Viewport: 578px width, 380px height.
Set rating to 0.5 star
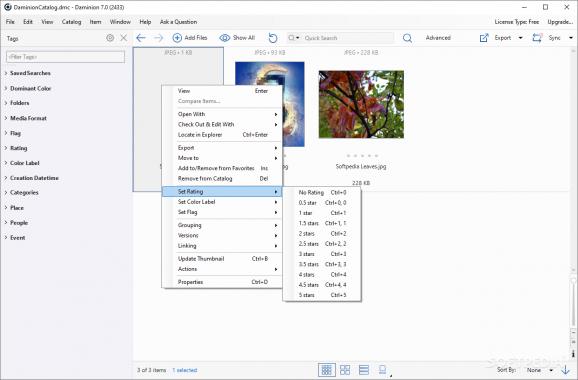pos(322,202)
